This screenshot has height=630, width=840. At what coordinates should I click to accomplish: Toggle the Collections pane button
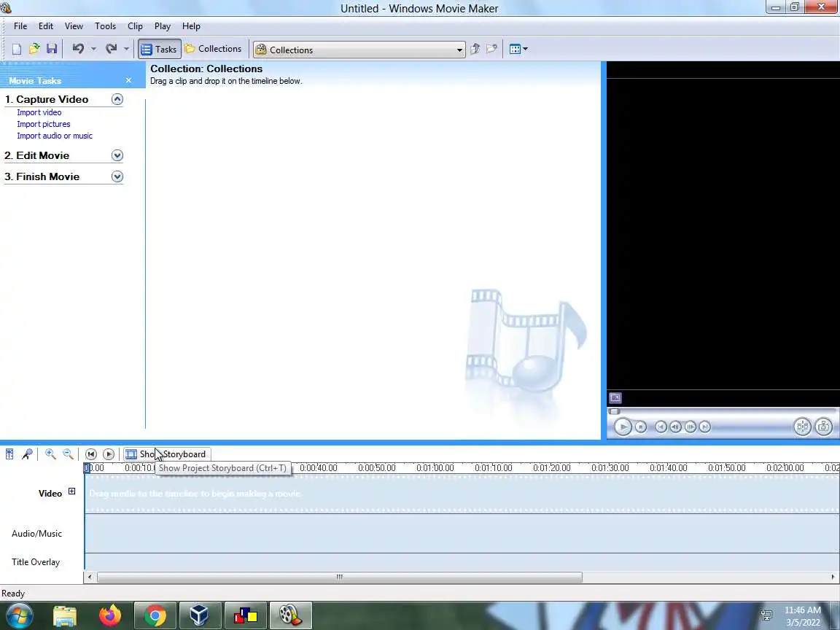pos(213,49)
